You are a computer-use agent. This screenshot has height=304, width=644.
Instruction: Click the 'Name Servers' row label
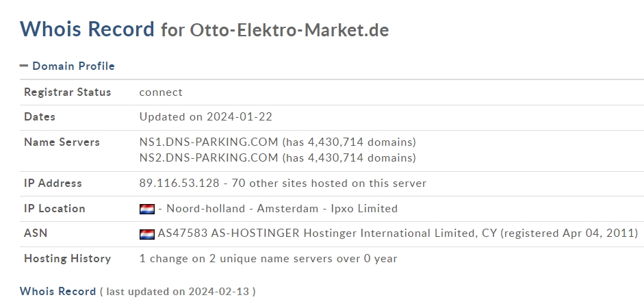(62, 142)
